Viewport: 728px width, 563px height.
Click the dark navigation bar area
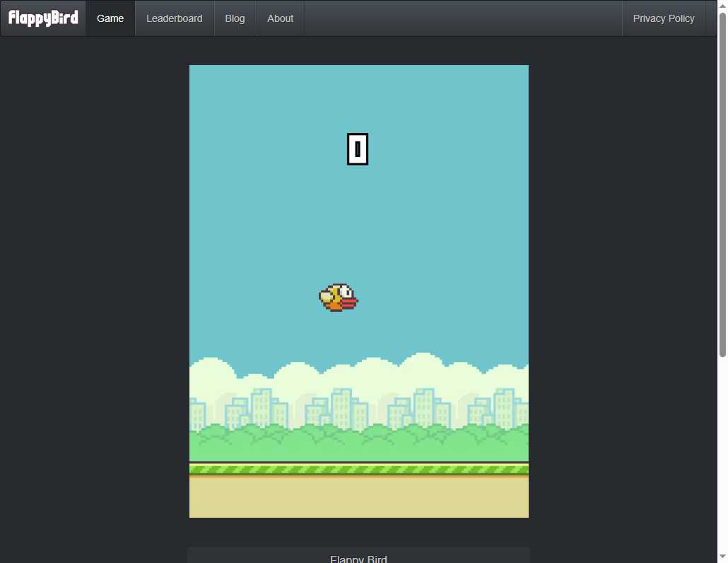point(459,18)
